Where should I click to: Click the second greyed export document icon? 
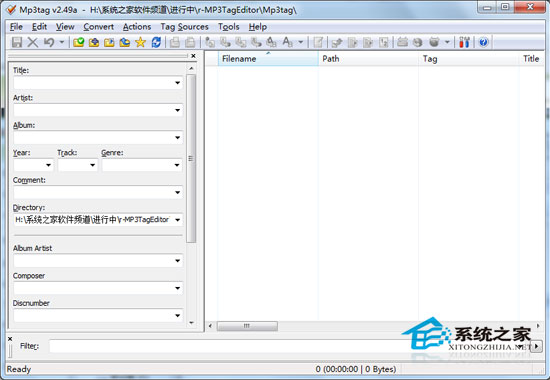pyautogui.click(x=368, y=42)
